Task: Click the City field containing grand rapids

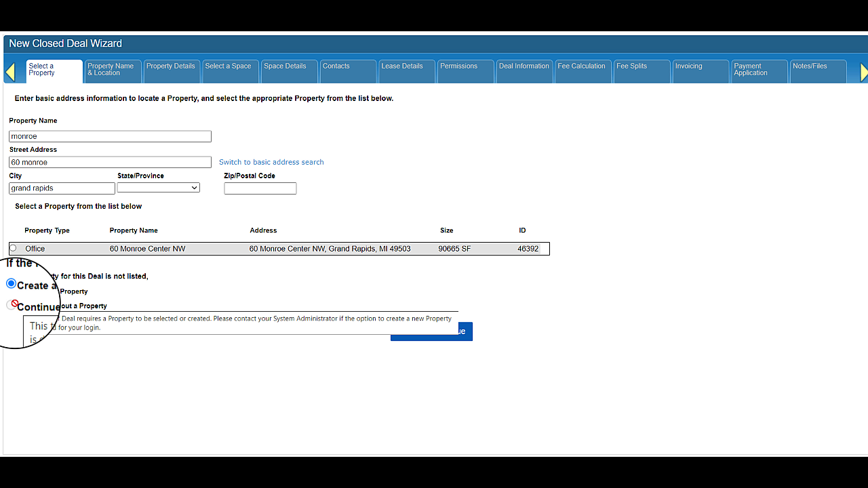Action: point(62,188)
